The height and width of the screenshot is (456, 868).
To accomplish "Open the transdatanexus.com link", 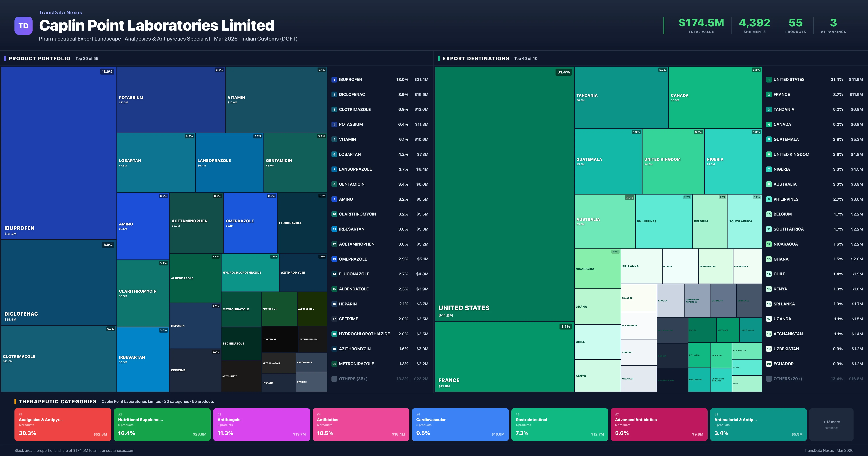I will [x=118, y=450].
